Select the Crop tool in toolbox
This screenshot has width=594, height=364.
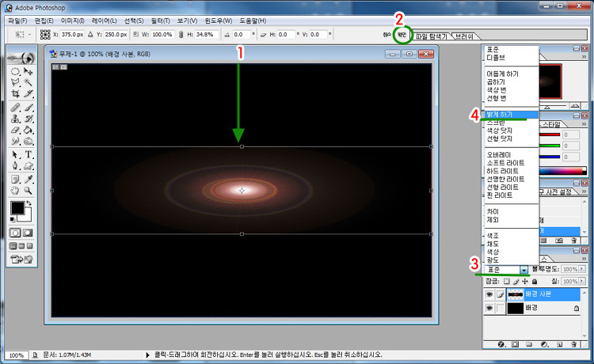[16, 93]
